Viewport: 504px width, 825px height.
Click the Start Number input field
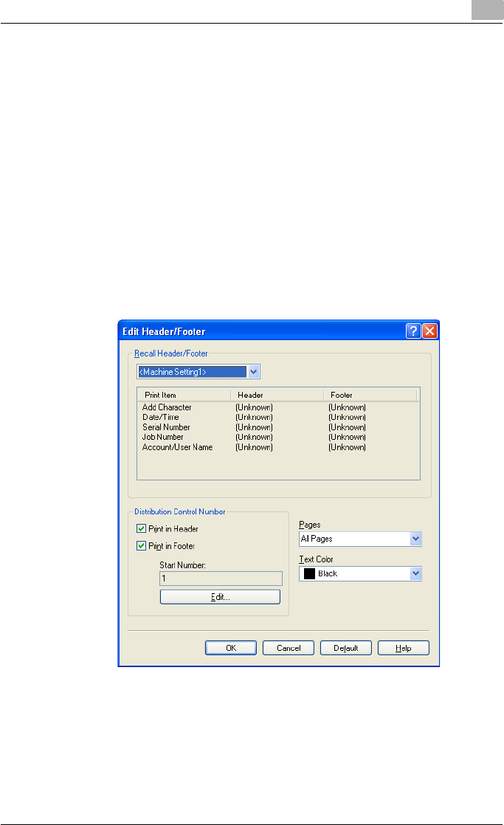(x=221, y=579)
